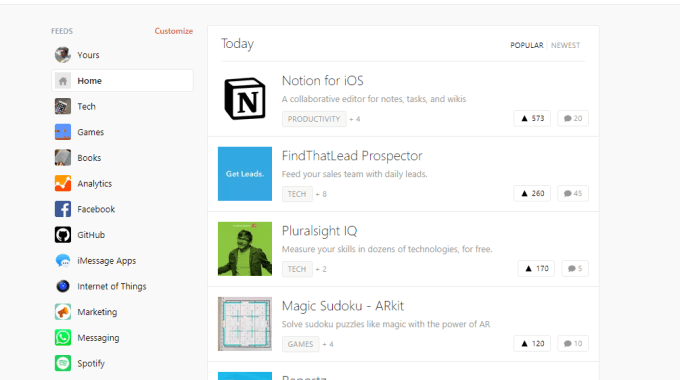The width and height of the screenshot is (680, 380).
Task: Open the Pluralsight IQ title
Action: 320,231
